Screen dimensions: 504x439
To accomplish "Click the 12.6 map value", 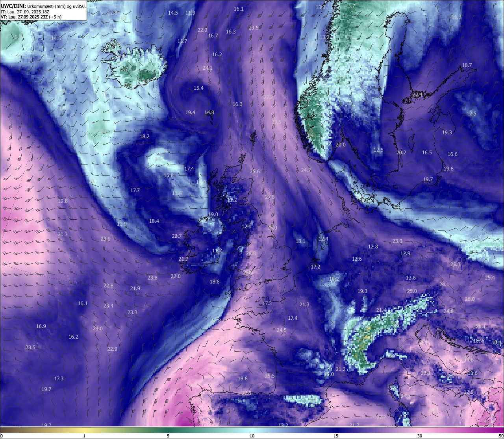I will pyautogui.click(x=357, y=259).
